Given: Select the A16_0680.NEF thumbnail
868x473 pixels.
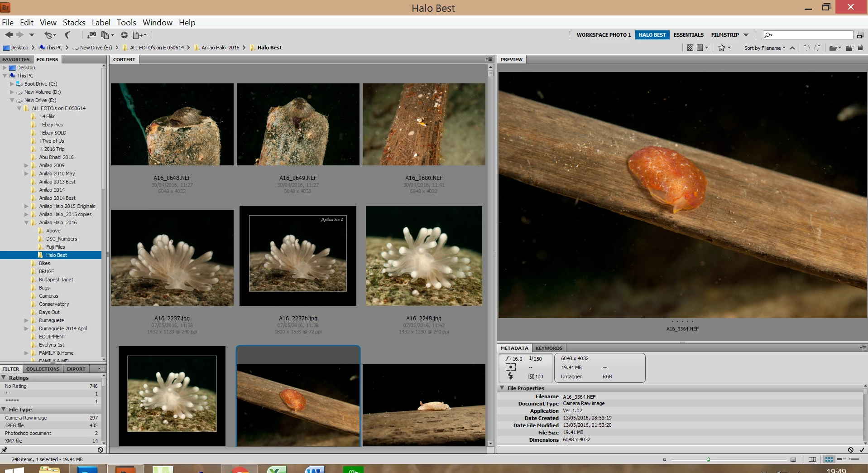Looking at the screenshot, I should (424, 125).
